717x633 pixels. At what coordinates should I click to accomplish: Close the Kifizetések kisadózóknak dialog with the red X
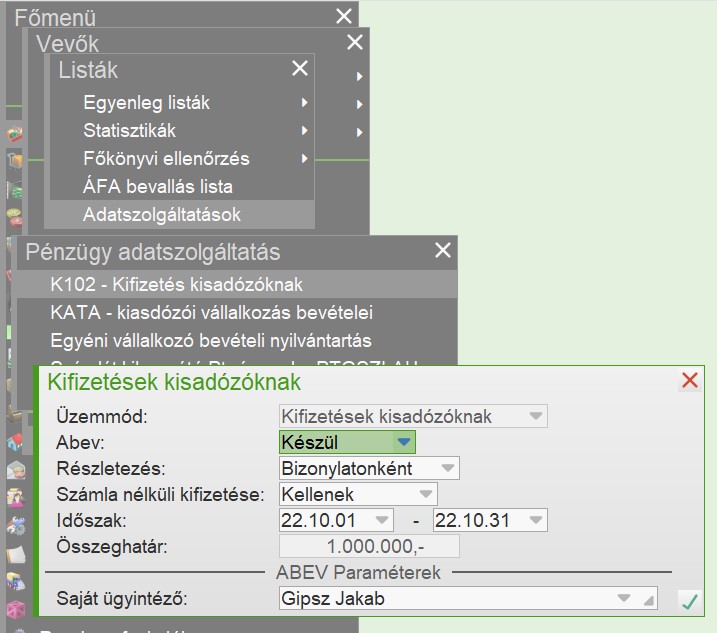tap(690, 381)
